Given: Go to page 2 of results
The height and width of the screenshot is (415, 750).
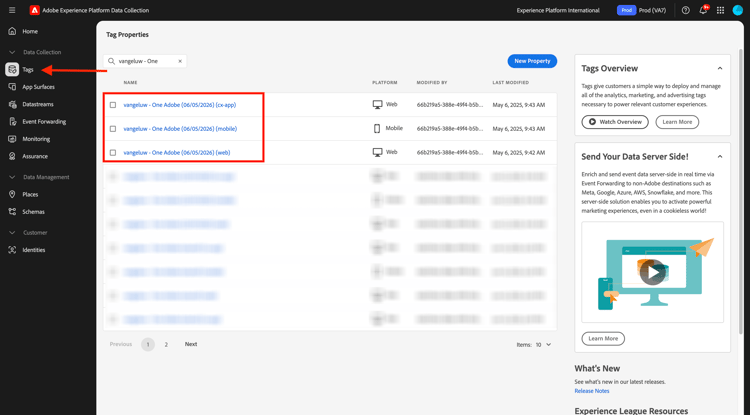Looking at the screenshot, I should tap(166, 344).
